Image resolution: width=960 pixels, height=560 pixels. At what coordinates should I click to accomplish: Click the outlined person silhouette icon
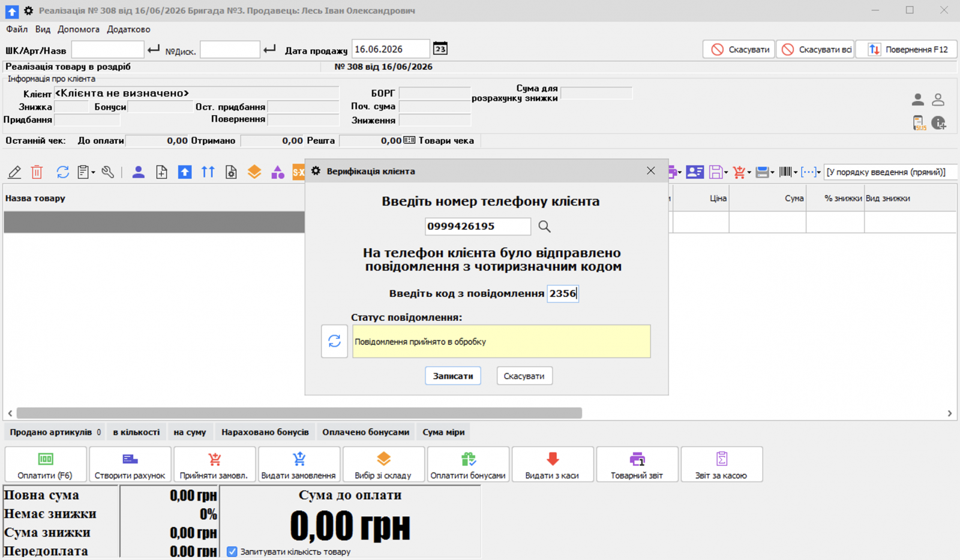[x=938, y=100]
